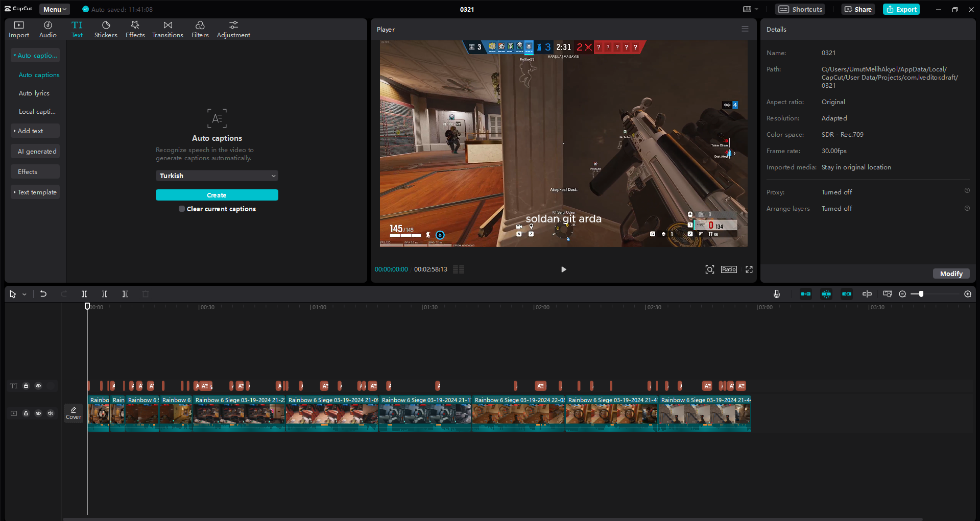Undo the last action

(43, 294)
